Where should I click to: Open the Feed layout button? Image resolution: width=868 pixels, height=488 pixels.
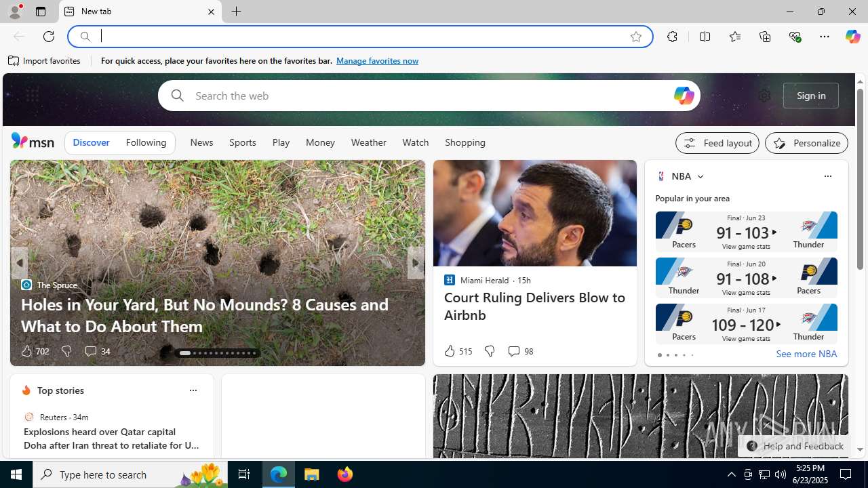point(717,143)
